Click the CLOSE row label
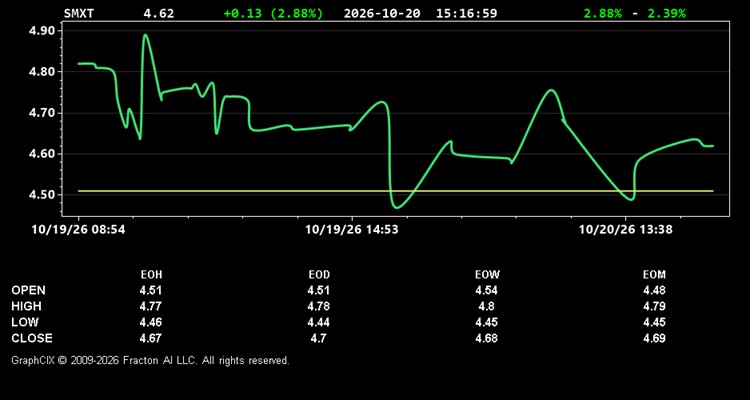The height and width of the screenshot is (400, 750). point(32,338)
